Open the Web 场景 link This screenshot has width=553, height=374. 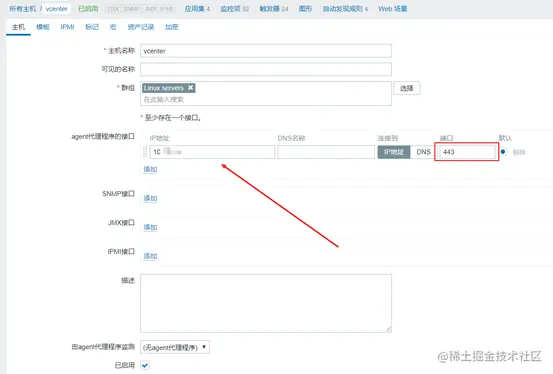pyautogui.click(x=393, y=8)
